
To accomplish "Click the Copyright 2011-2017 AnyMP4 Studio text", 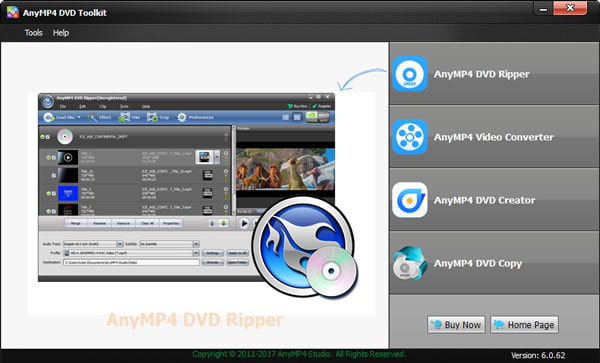I will (299, 354).
